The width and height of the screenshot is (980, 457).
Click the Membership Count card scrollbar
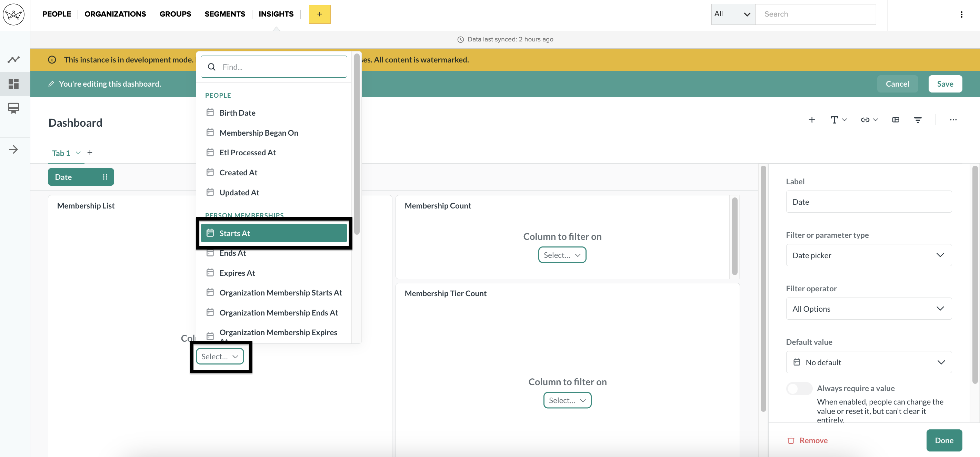[x=734, y=236]
